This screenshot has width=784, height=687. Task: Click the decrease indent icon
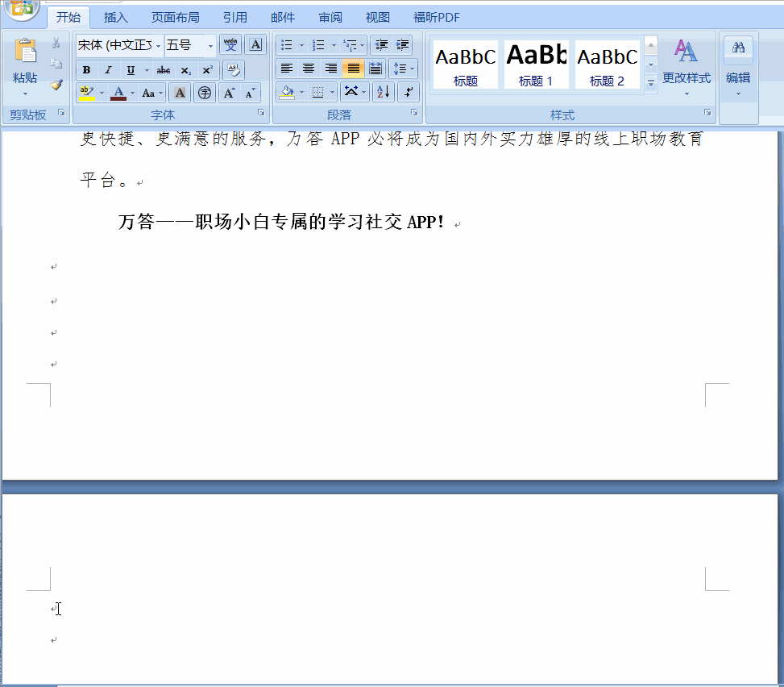[381, 45]
